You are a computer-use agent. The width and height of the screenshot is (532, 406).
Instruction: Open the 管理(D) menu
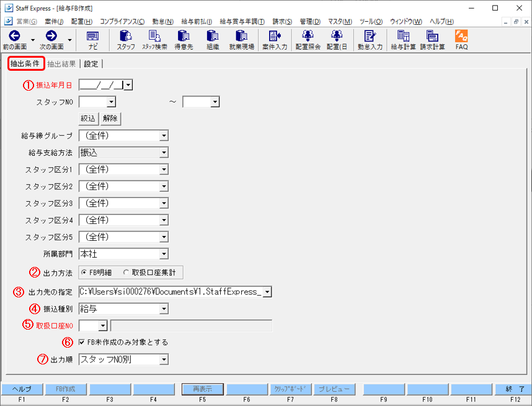310,21
